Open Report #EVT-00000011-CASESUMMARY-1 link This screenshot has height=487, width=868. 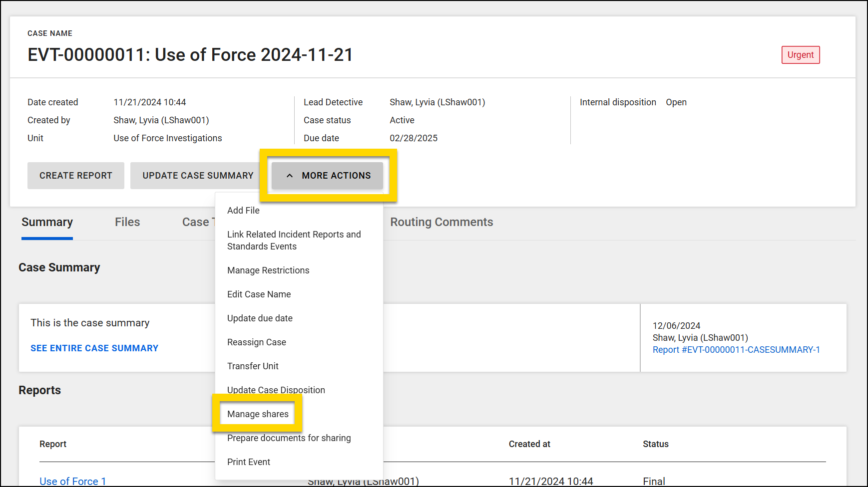736,350
